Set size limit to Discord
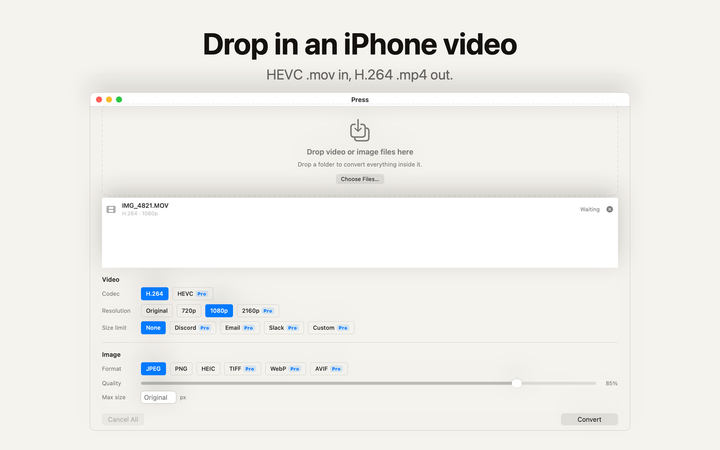This screenshot has width=720, height=450. (192, 328)
